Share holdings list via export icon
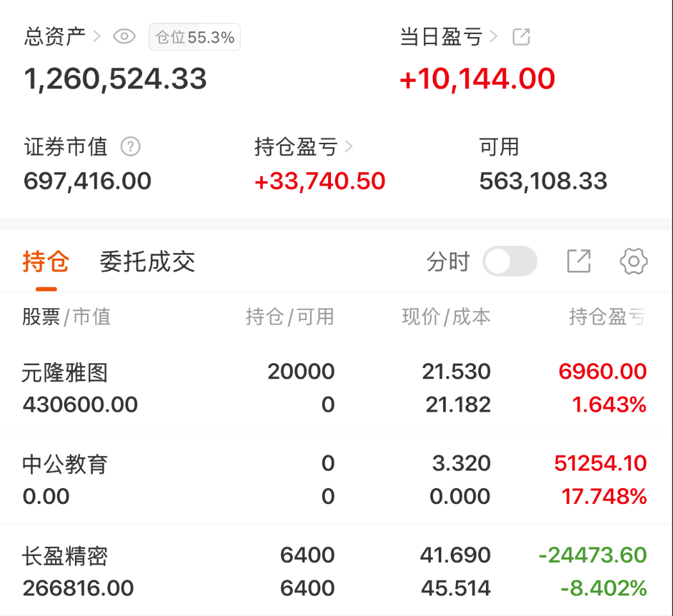673x616 pixels. coord(579,261)
